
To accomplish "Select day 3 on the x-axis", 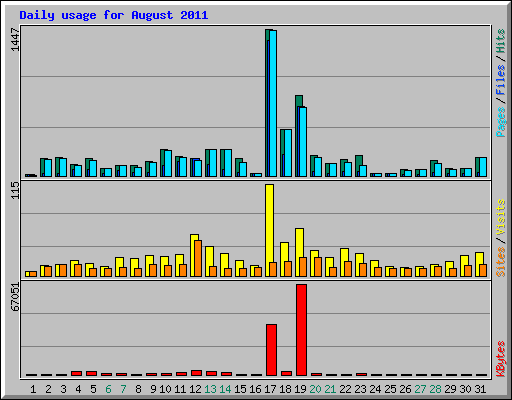I will click(x=63, y=389).
